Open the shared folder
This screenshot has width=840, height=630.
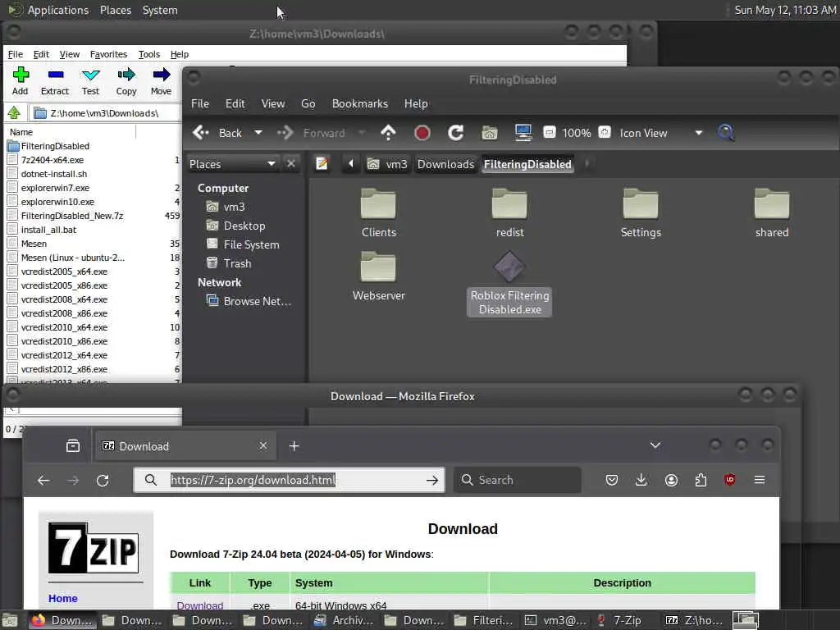pos(771,213)
